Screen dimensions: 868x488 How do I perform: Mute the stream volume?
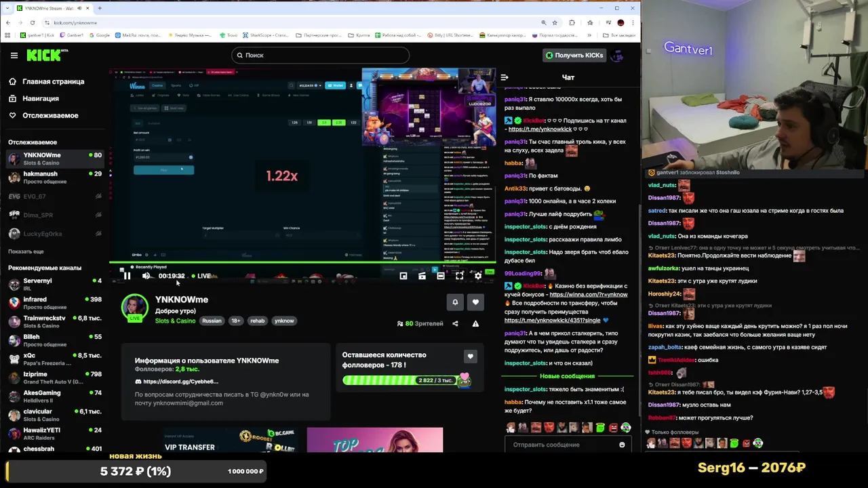click(x=146, y=276)
